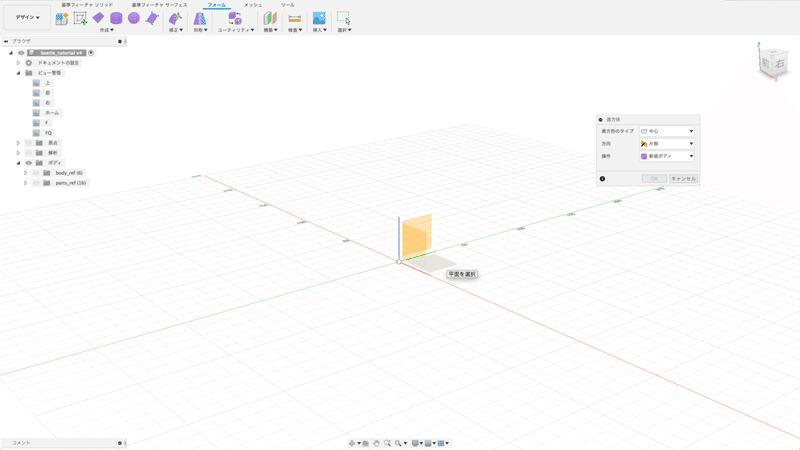The width and height of the screenshot is (800, 450).
Task: Click the Browser panel options dot
Action: (120, 41)
